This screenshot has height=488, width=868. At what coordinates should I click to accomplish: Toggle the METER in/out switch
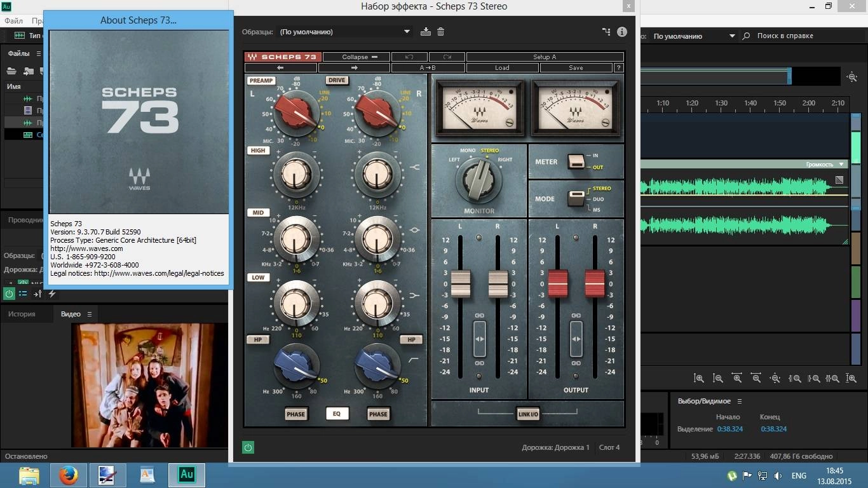click(576, 161)
